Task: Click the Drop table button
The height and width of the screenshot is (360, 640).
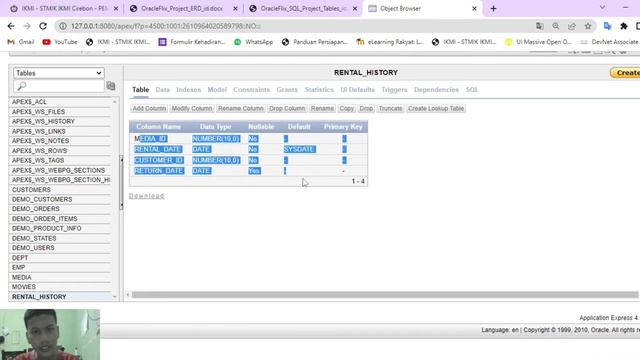Action: [366, 109]
